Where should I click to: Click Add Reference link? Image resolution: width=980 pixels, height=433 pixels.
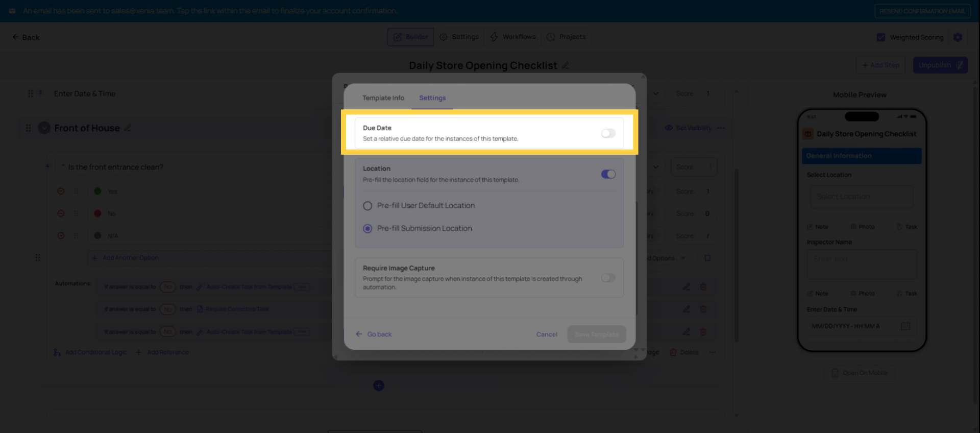click(x=162, y=352)
